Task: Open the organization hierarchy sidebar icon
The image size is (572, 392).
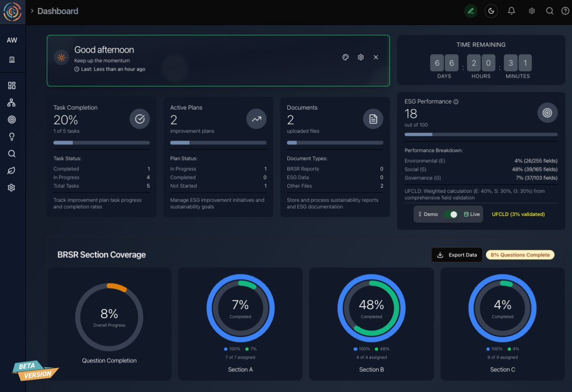Action: pyautogui.click(x=12, y=103)
